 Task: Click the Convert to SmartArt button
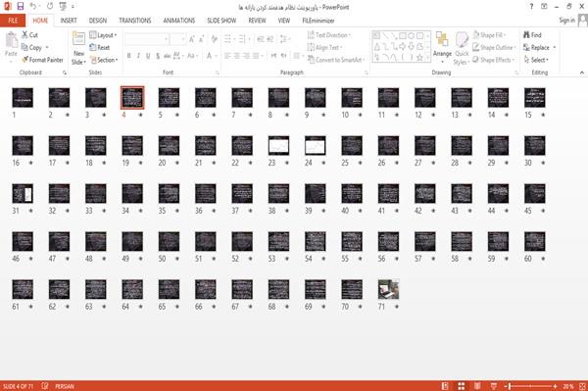coord(335,60)
